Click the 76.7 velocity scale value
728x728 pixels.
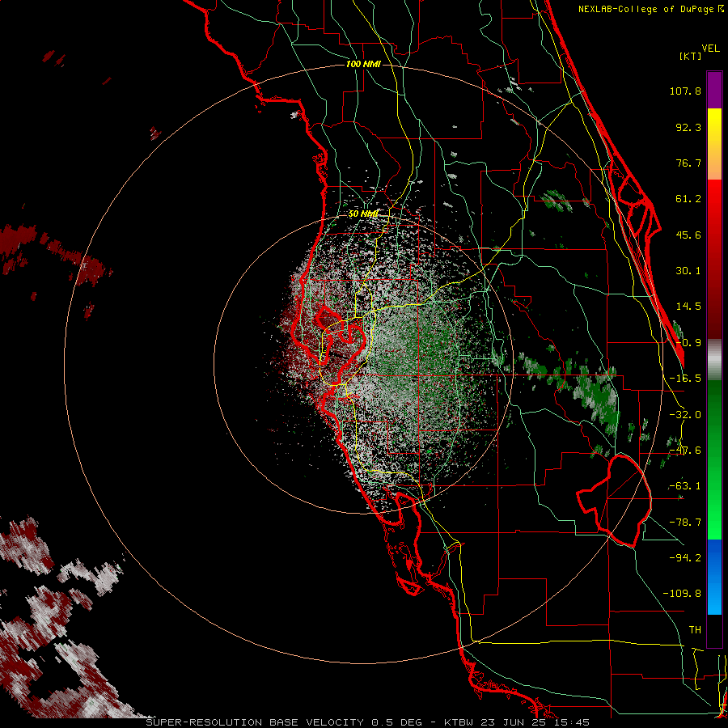tap(688, 163)
